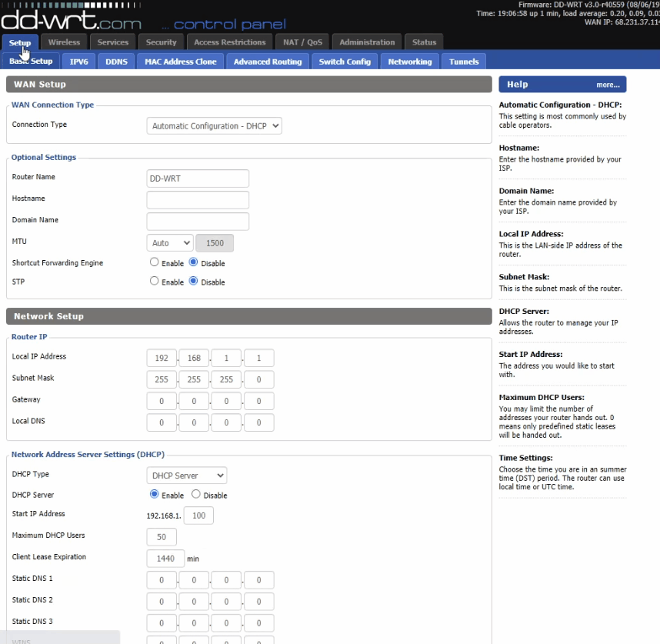Click Local IP Address first octet 192
The width and height of the screenshot is (660, 644).
pos(162,358)
